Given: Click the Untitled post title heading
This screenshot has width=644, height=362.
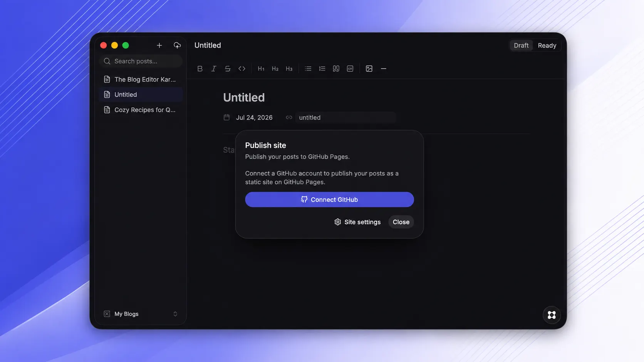Looking at the screenshot, I should 244,98.
